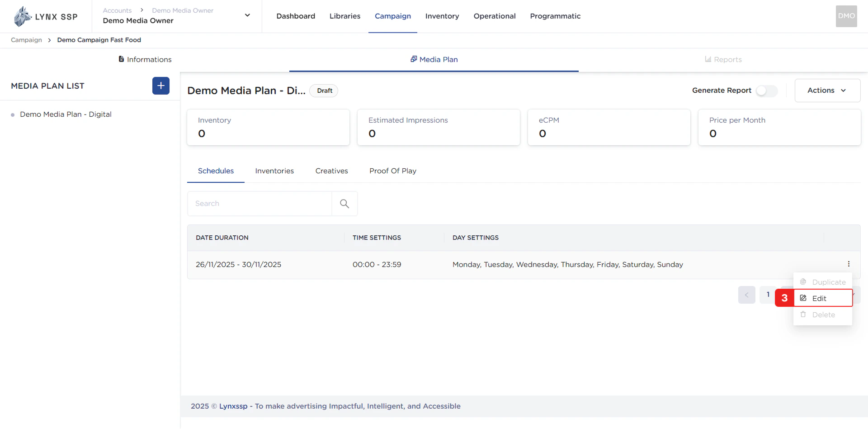Open the Lynxssp footer link
Image resolution: width=868 pixels, height=429 pixels.
coord(233,406)
